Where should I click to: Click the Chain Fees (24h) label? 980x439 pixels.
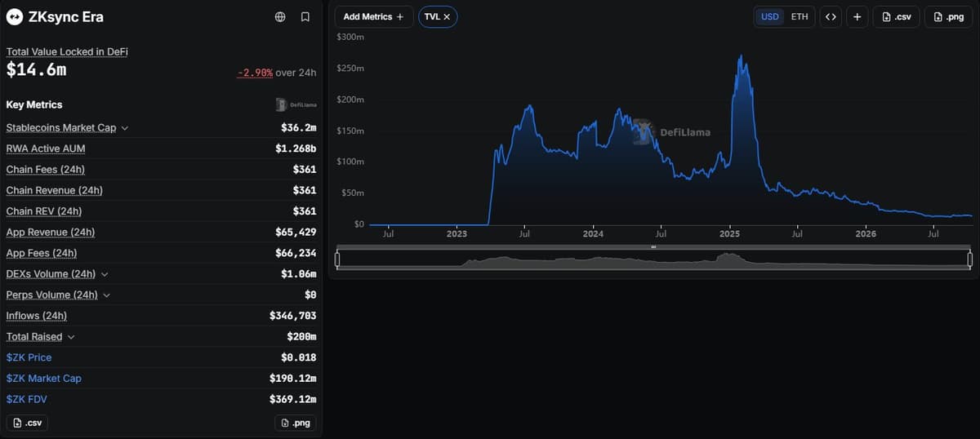click(45, 170)
